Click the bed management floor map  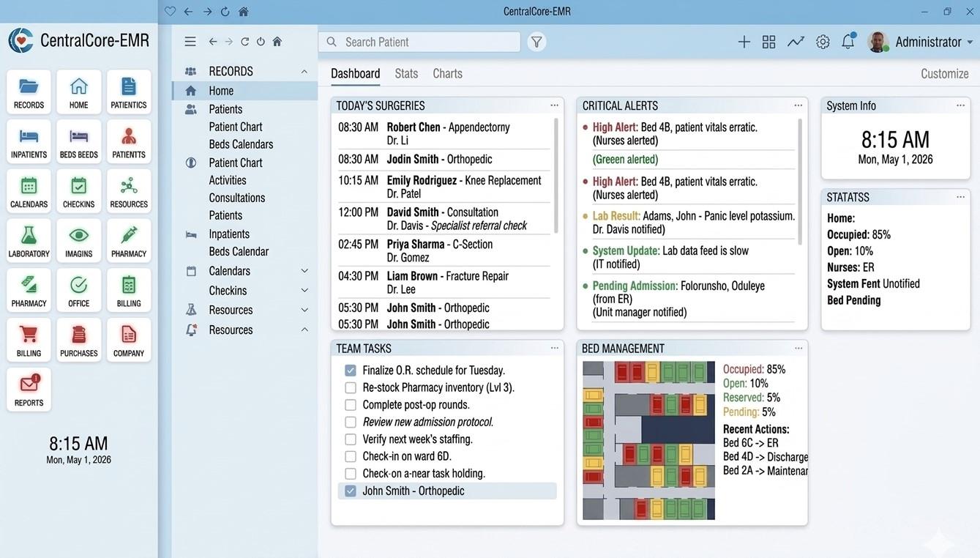(648, 440)
